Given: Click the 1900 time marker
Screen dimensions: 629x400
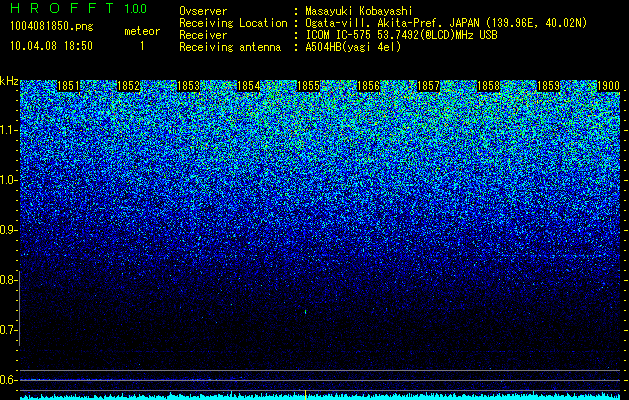Looking at the screenshot, I should [x=608, y=86].
